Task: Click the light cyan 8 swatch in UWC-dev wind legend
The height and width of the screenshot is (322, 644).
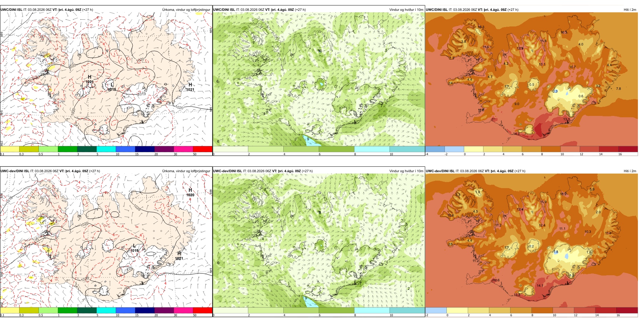Action: click(x=372, y=310)
